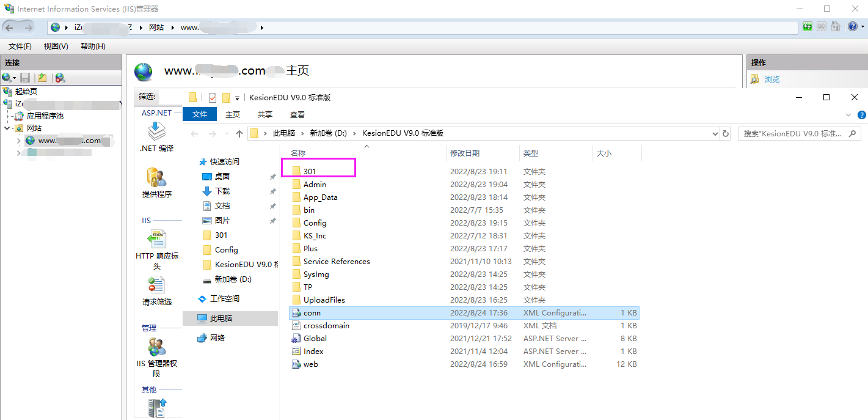Screen dimensions: 868x420
Task: Expand the Explorer ribbon with the chevron
Action: pyautogui.click(x=848, y=115)
